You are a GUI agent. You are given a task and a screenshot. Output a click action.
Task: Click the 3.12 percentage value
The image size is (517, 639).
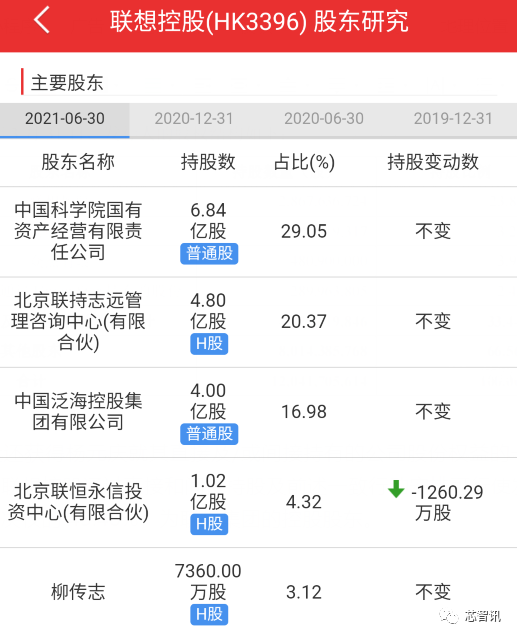[x=304, y=592]
